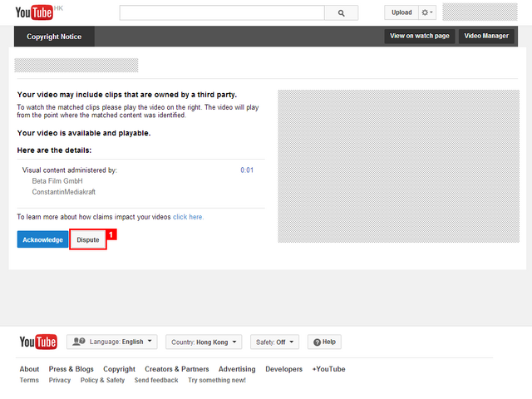The image size is (532, 399).
Task: Open the Language: English dropdown
Action: click(x=112, y=342)
